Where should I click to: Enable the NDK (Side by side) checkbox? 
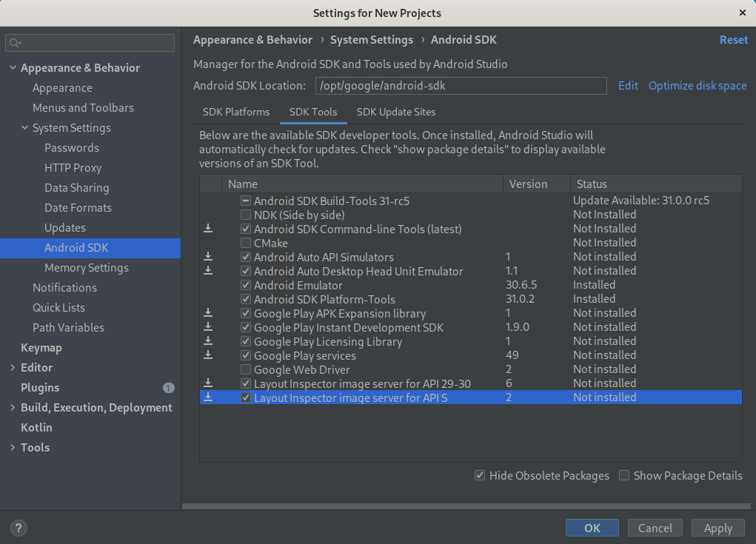click(245, 215)
